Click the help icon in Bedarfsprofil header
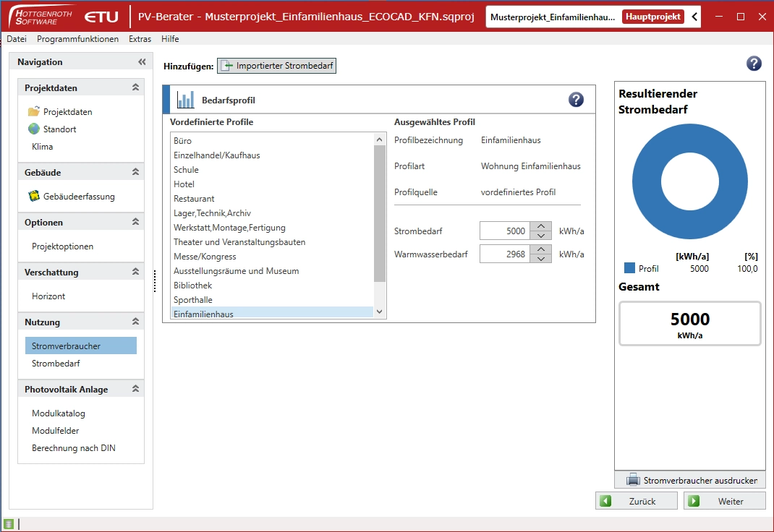The image size is (774, 532). (x=576, y=100)
